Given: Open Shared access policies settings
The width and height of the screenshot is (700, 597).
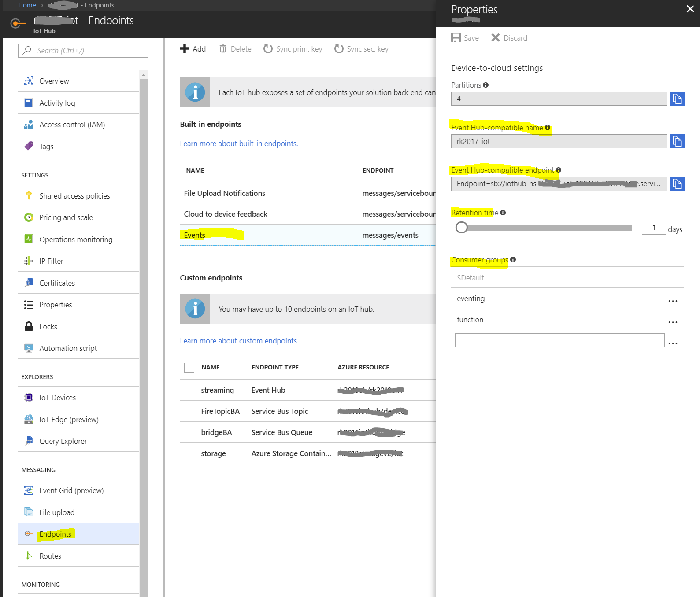Looking at the screenshot, I should pyautogui.click(x=78, y=195).
